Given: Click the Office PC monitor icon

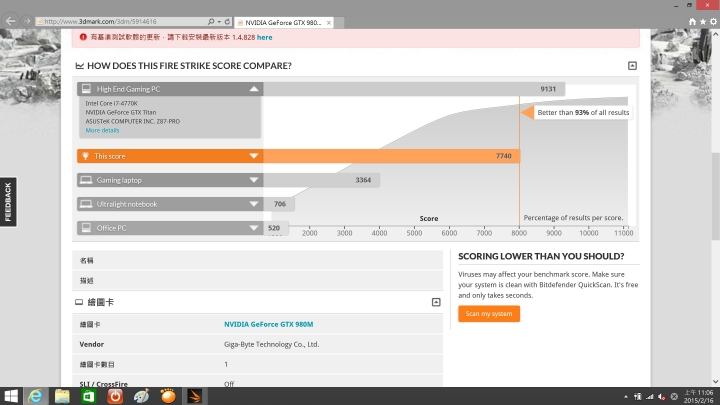Looking at the screenshot, I should tap(86, 227).
